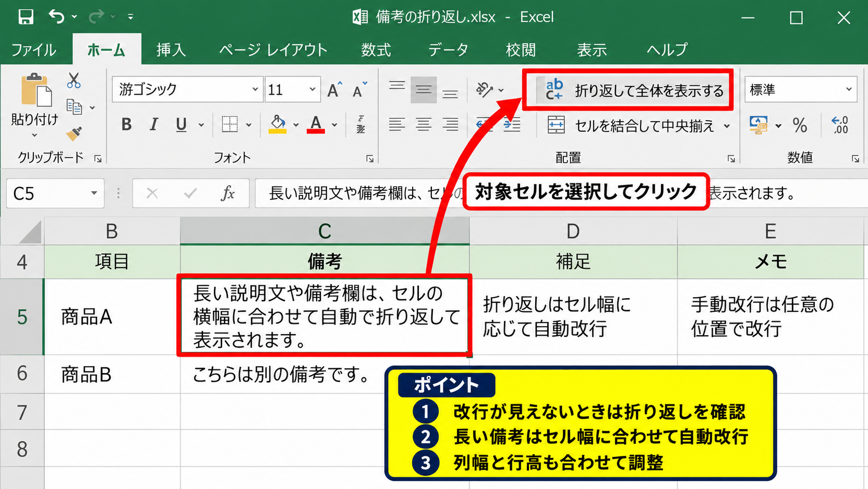Cut selection with the scissors icon

pyautogui.click(x=74, y=81)
